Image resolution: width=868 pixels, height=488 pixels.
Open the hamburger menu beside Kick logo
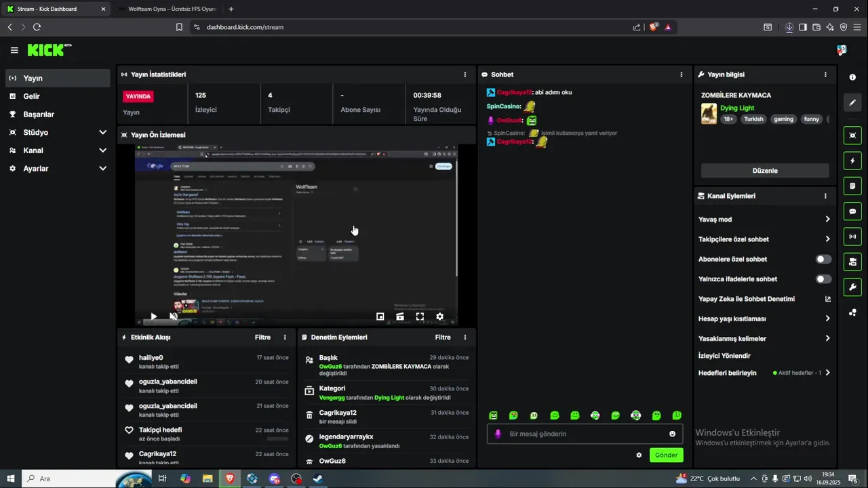pos(14,50)
